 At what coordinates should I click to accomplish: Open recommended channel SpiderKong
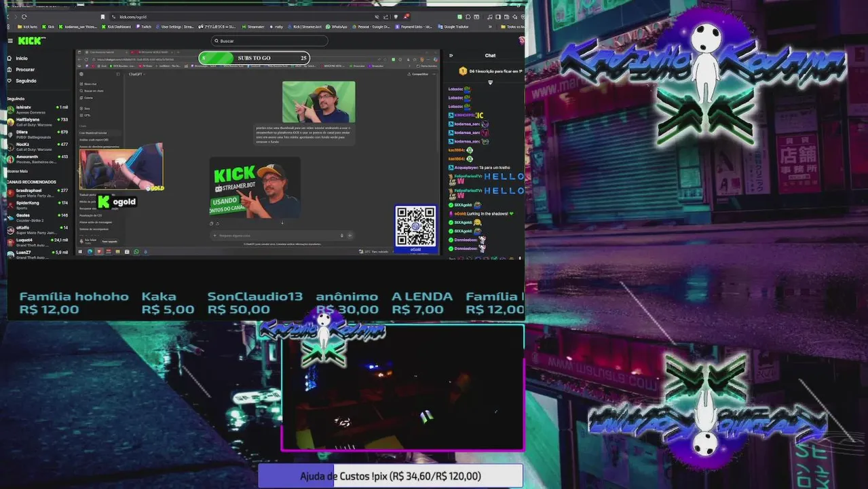[37, 204]
